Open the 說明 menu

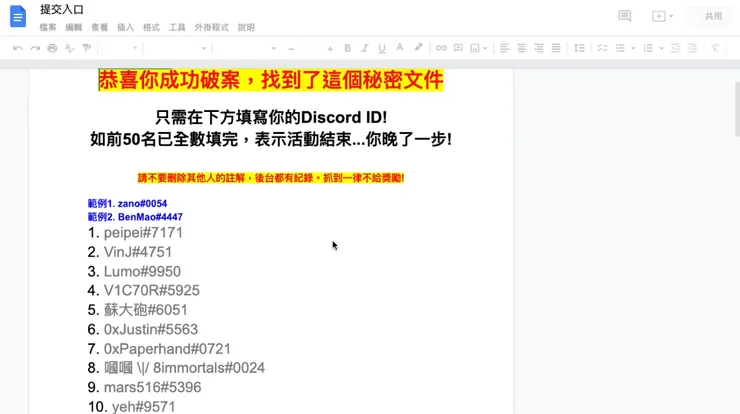(246, 27)
